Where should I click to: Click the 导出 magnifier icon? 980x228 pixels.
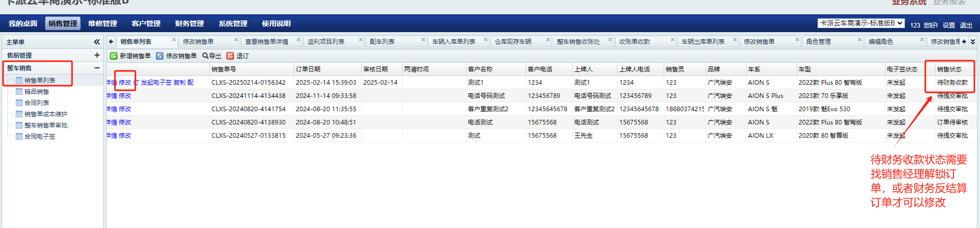point(205,56)
